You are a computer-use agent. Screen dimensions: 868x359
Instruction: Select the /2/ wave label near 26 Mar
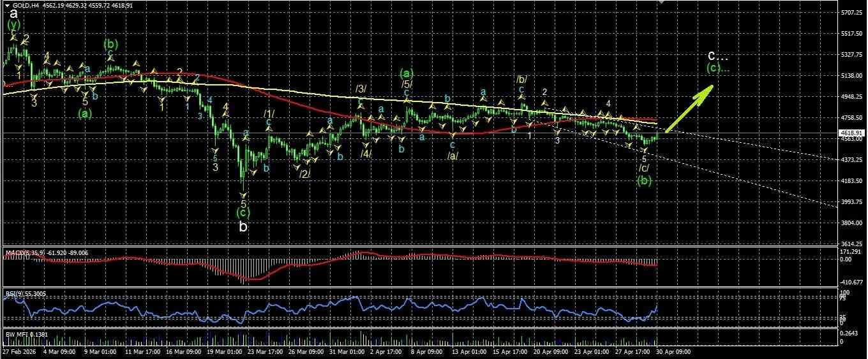click(x=305, y=174)
